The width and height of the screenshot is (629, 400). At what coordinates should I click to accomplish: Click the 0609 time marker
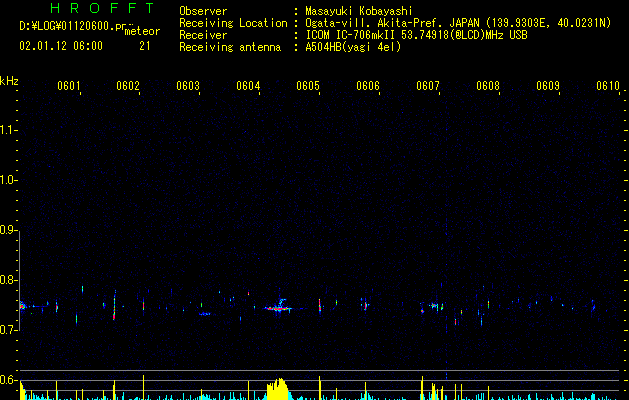(548, 86)
